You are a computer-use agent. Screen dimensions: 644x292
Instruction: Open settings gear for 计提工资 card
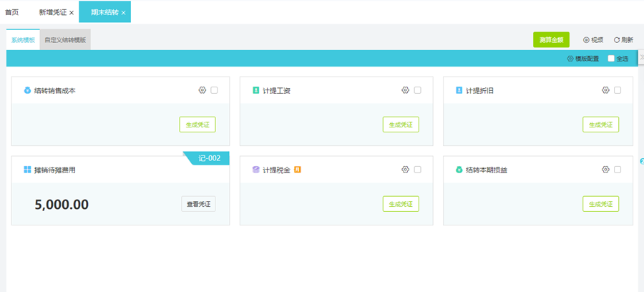406,90
